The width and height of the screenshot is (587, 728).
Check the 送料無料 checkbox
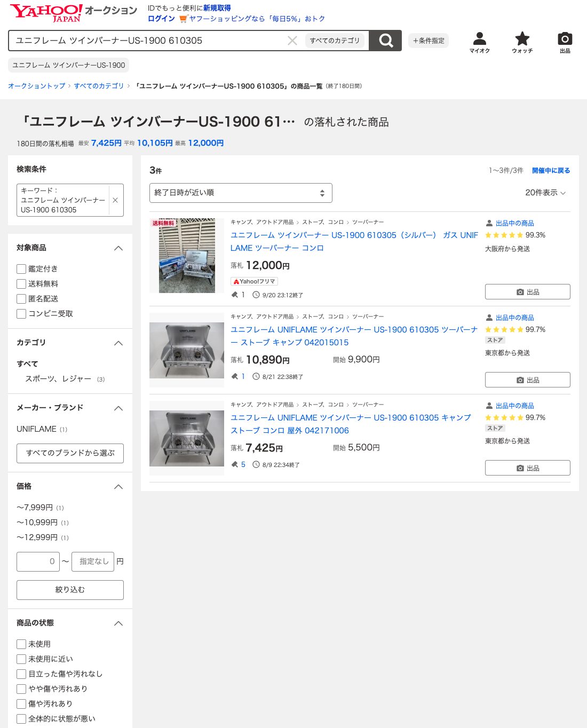click(x=21, y=284)
